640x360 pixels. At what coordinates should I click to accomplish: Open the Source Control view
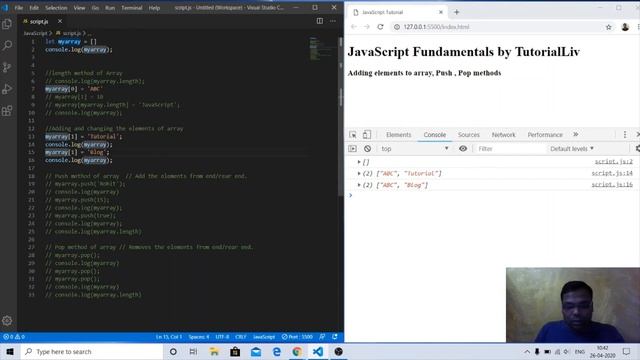[7, 67]
